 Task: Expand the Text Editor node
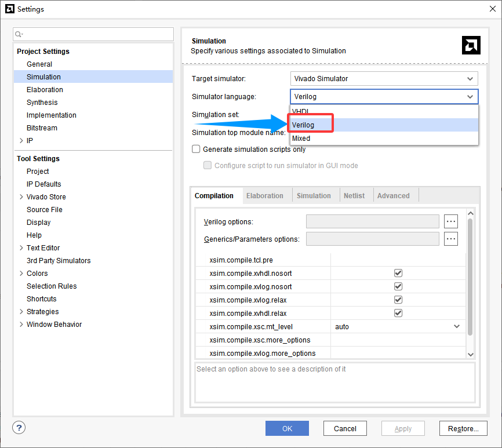pos(21,247)
